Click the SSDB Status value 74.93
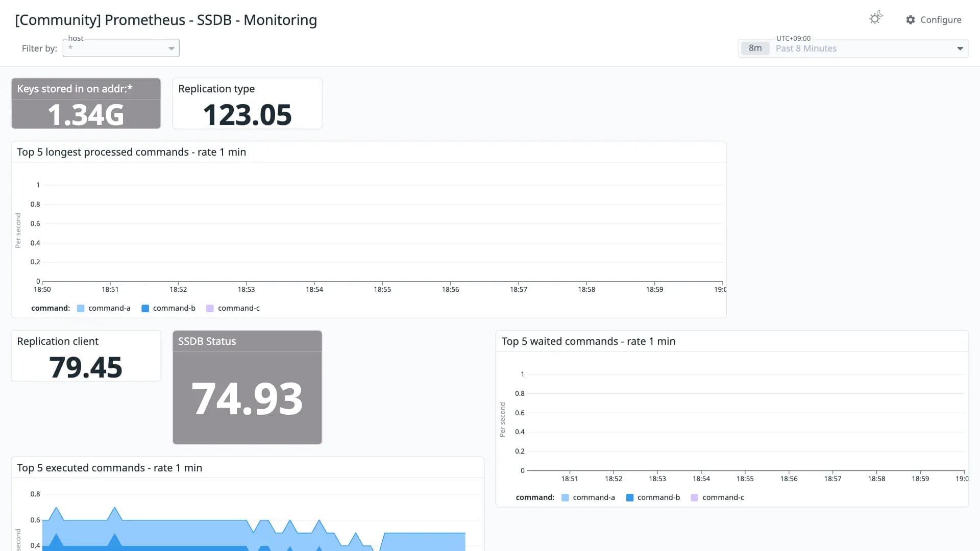Screen dimensions: 980x551 click(x=247, y=398)
